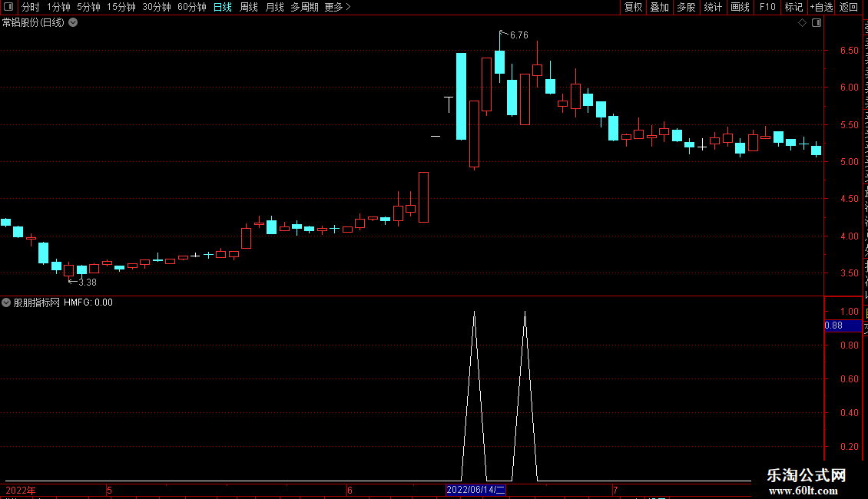Click the diamond icon on chart header
Screen dimensions: 868x499
point(802,23)
